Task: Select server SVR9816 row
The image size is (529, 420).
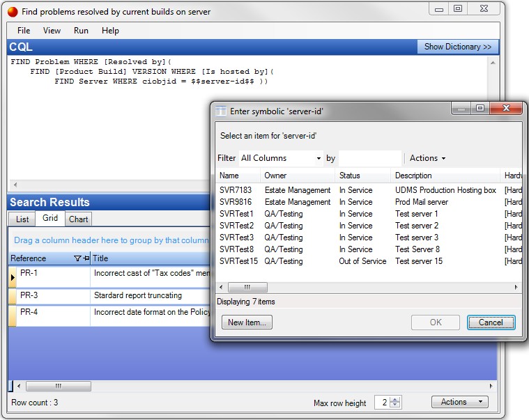Action: (369, 202)
